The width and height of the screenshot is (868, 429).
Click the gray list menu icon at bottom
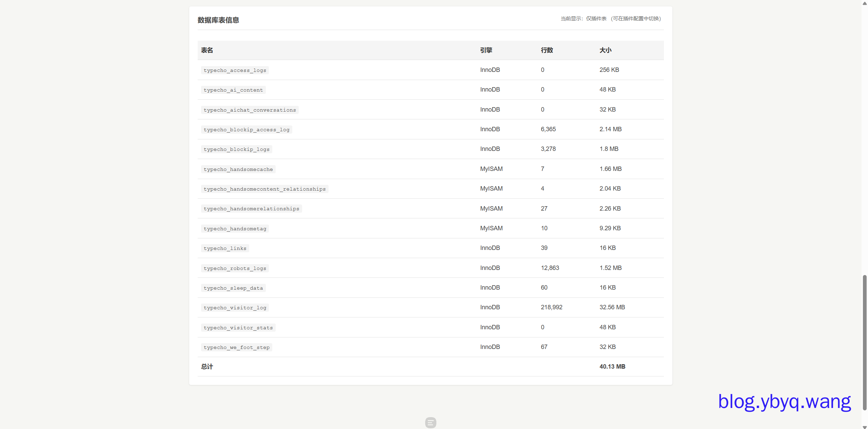pyautogui.click(x=430, y=423)
